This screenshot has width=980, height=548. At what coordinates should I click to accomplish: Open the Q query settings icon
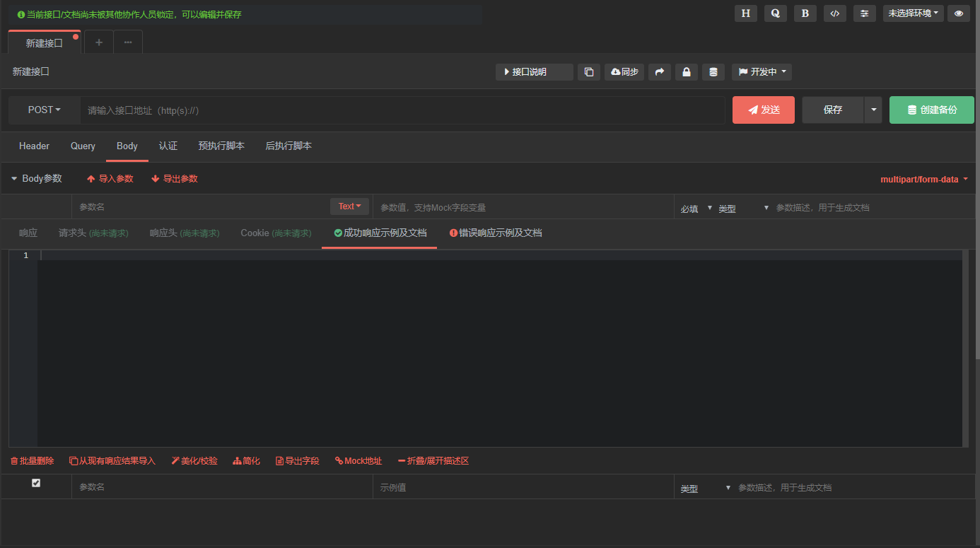tap(775, 13)
